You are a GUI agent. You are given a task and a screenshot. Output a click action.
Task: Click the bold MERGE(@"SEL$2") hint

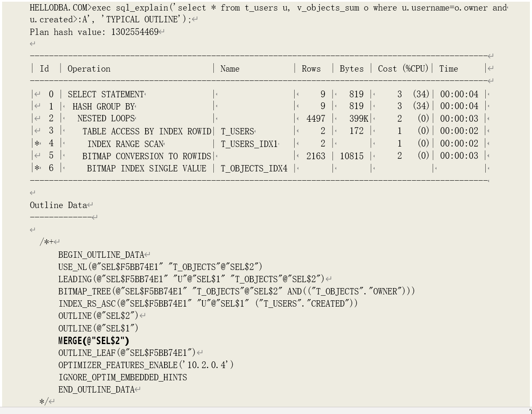[93, 341]
